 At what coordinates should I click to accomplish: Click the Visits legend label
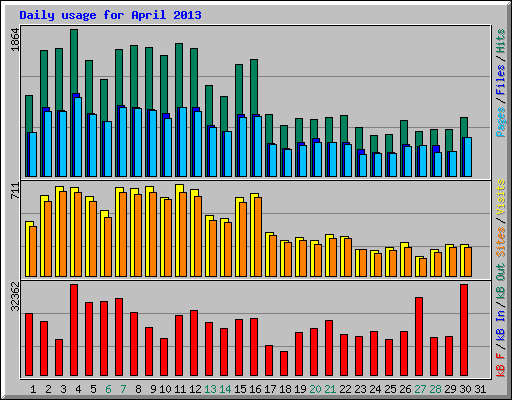point(500,198)
